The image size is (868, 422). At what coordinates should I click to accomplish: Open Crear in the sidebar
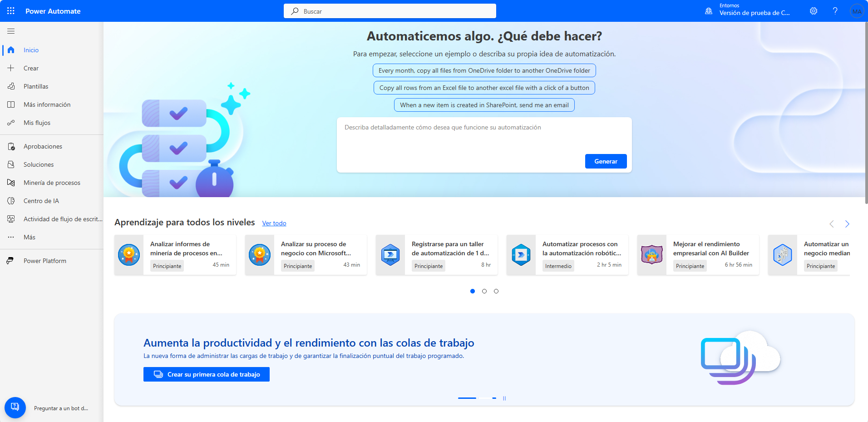(52, 68)
